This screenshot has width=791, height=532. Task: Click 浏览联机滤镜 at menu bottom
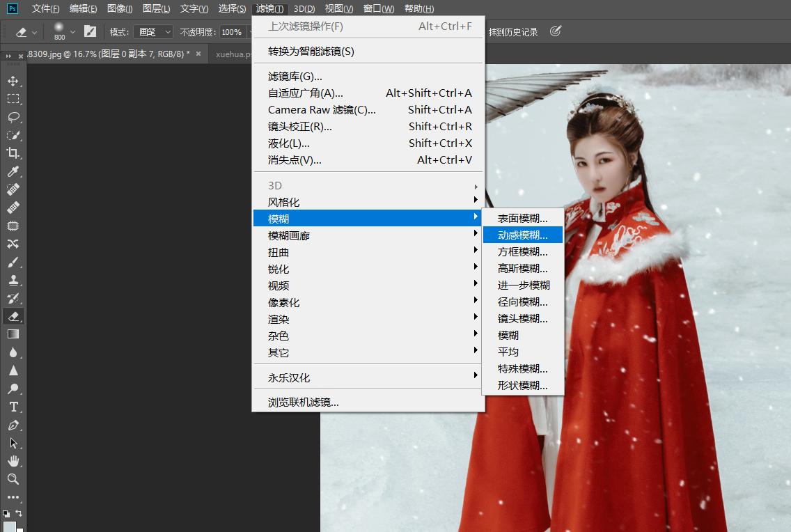click(304, 402)
